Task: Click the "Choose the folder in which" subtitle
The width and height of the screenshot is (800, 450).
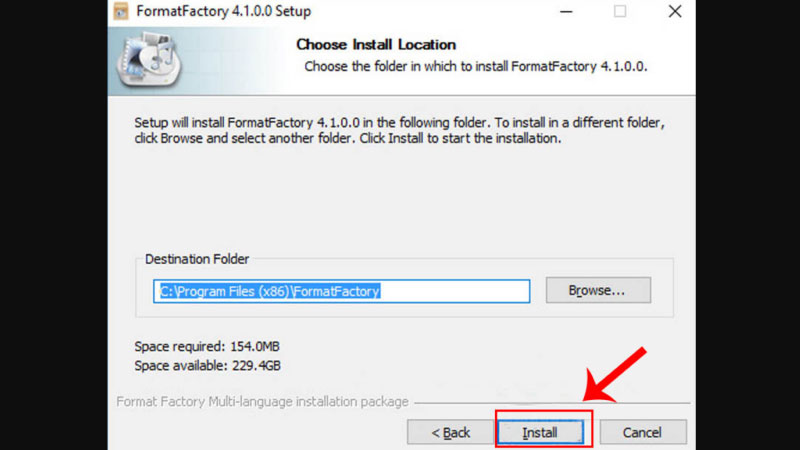Action: click(x=476, y=67)
